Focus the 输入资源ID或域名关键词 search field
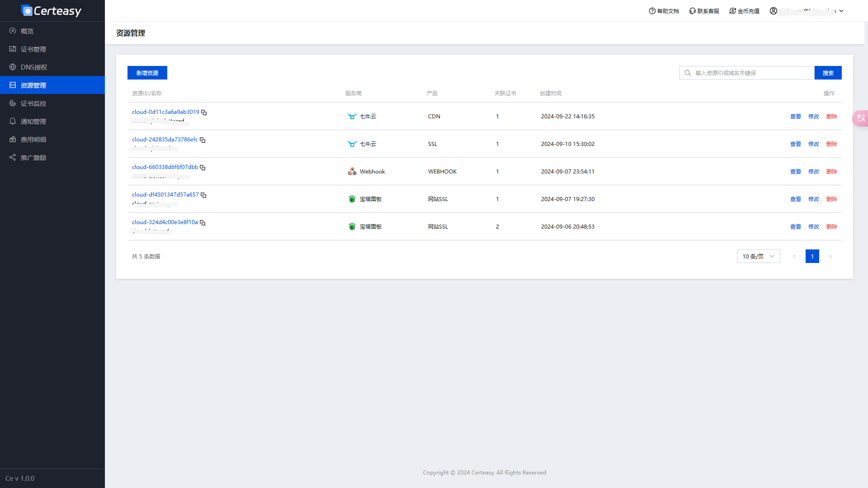868x488 pixels. coord(747,73)
